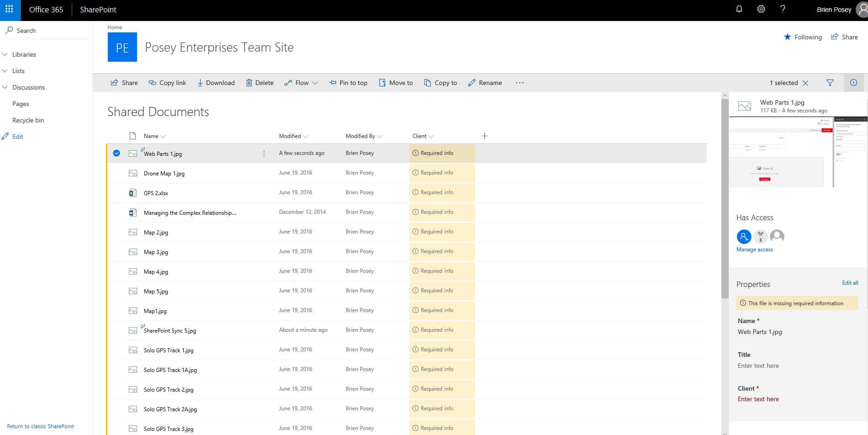Image resolution: width=868 pixels, height=435 pixels.
Task: Click the image icon of Map 4.jpg
Action: (132, 271)
